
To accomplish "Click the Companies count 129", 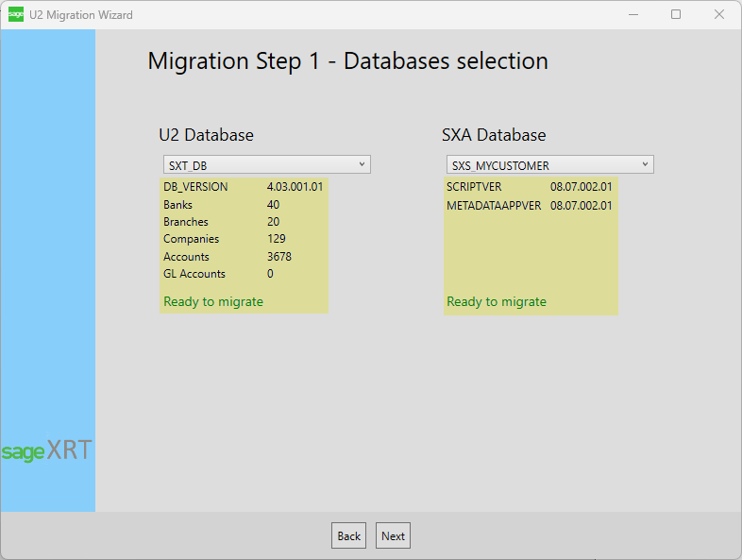I will click(x=277, y=239).
